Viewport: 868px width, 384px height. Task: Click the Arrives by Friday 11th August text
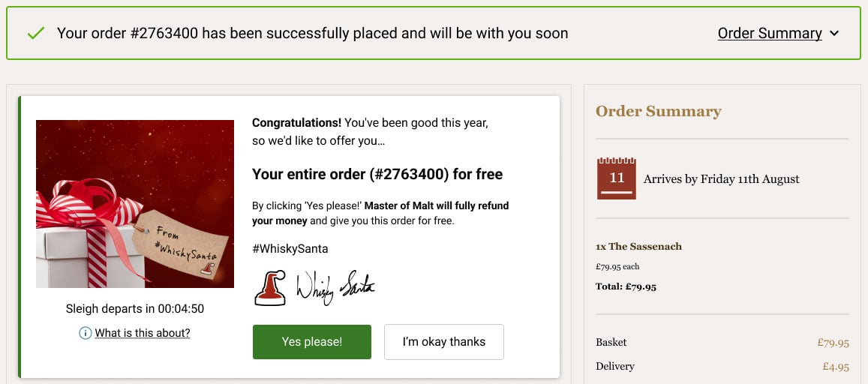tap(721, 178)
